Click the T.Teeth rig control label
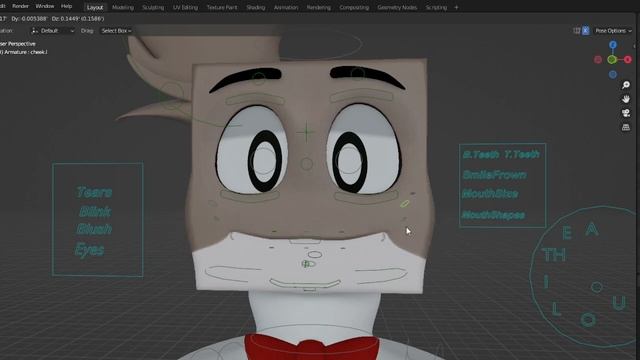Viewport: 640px width, 360px height. pos(522,154)
